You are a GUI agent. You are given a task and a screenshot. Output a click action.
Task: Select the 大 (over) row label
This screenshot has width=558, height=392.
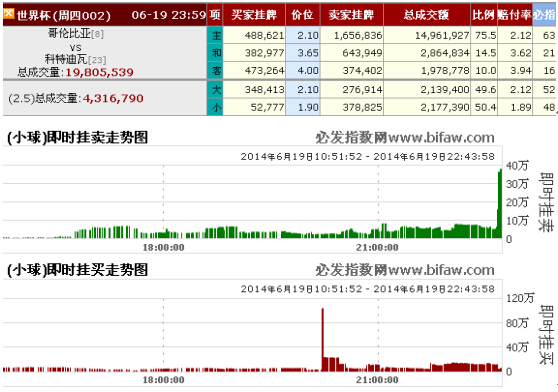215,90
